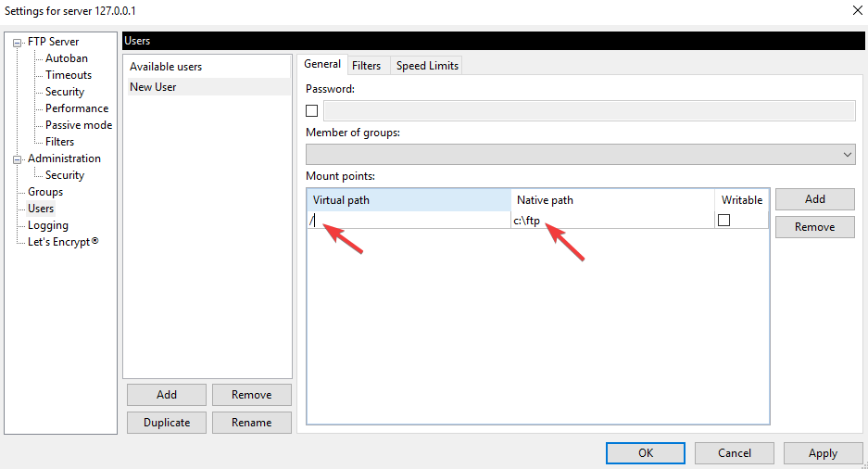
Task: Apply the settings changes
Action: pos(824,453)
